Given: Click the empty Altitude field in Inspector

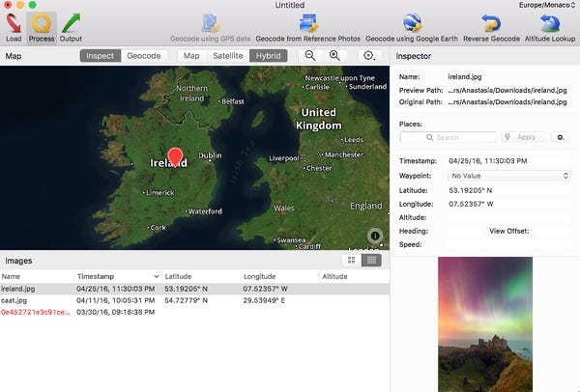Looking at the screenshot, I should pos(509,217).
